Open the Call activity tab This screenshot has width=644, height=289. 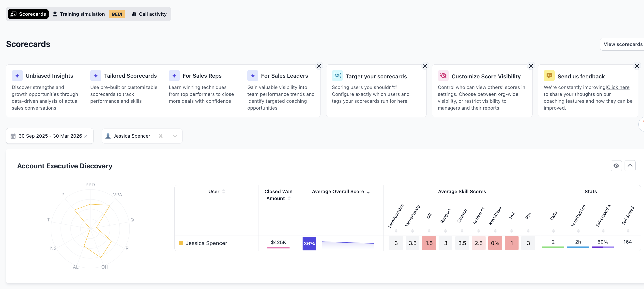tap(149, 14)
